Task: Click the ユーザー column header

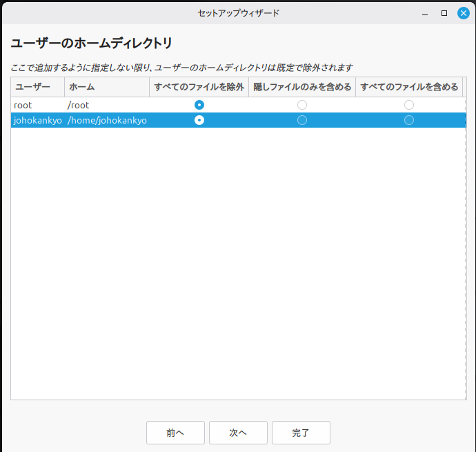Action: pyautogui.click(x=37, y=87)
